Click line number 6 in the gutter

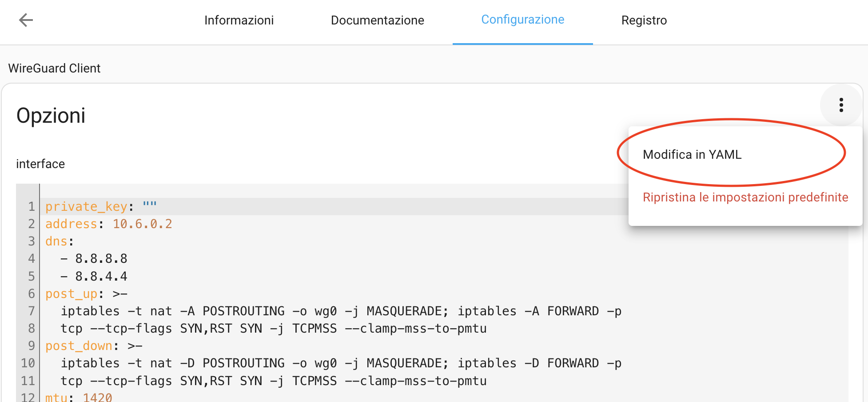point(32,293)
